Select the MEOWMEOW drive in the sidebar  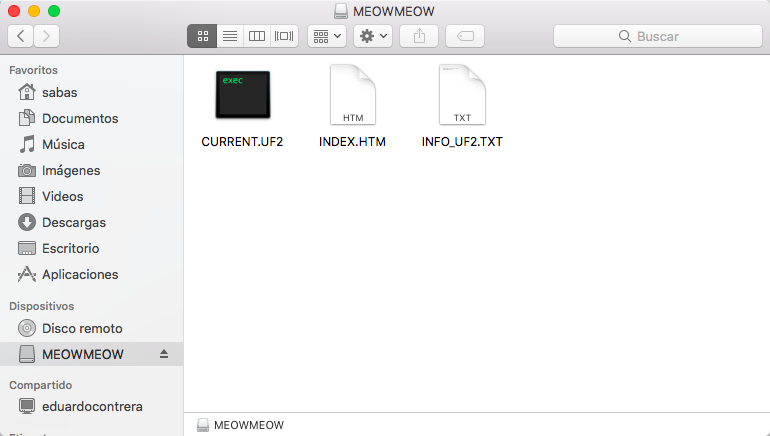(x=91, y=354)
